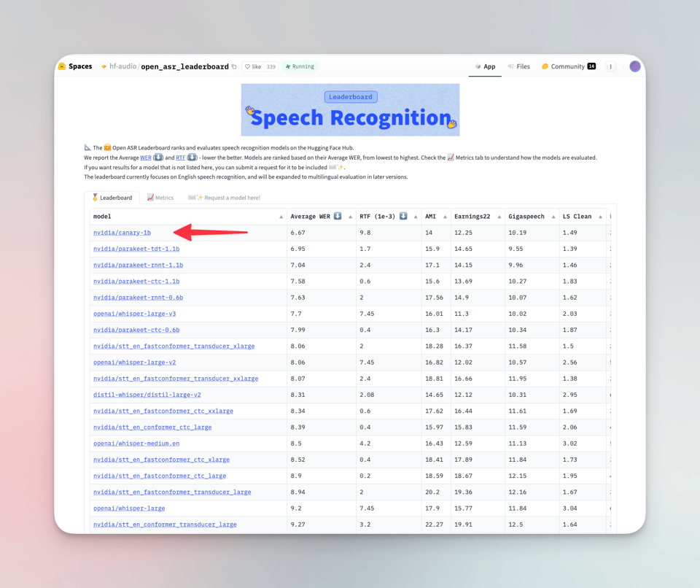The width and height of the screenshot is (700, 588).
Task: Open the 339 likes count
Action: (271, 66)
